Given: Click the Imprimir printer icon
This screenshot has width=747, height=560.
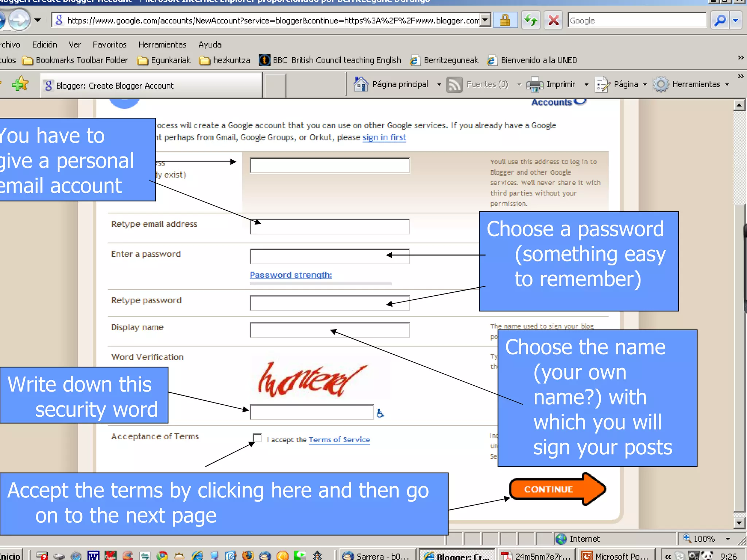Looking at the screenshot, I should coord(535,85).
